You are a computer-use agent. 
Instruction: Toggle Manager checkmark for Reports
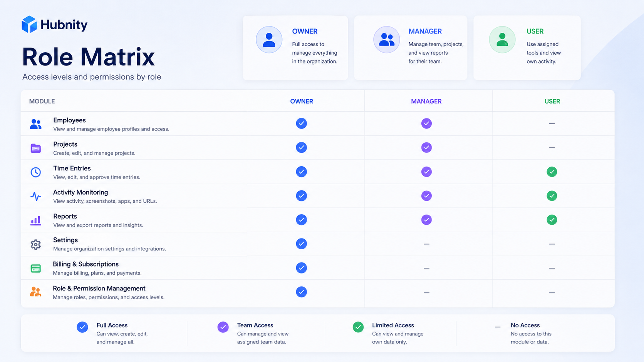pyautogui.click(x=426, y=220)
